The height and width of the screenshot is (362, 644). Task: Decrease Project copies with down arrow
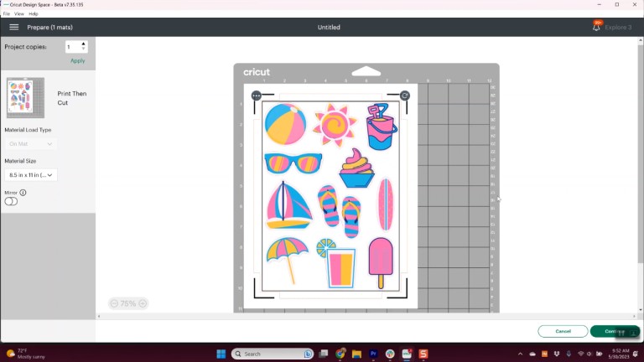pos(83,49)
